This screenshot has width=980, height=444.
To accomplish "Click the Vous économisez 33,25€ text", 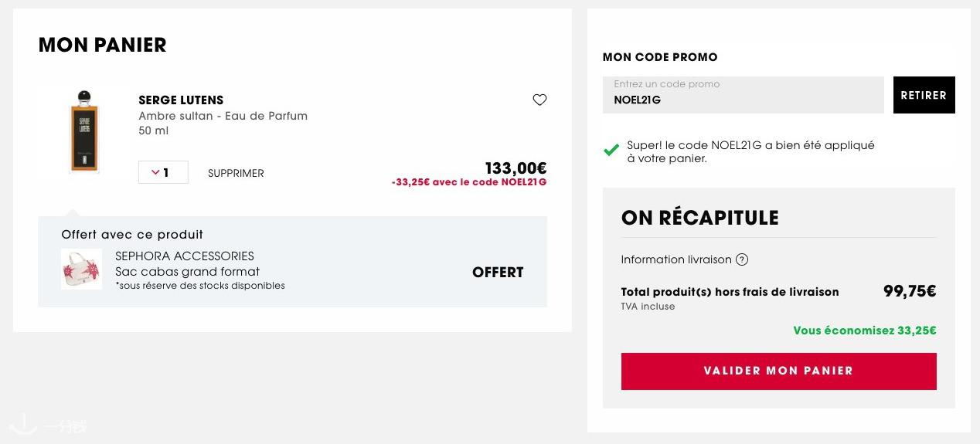I will 865,330.
